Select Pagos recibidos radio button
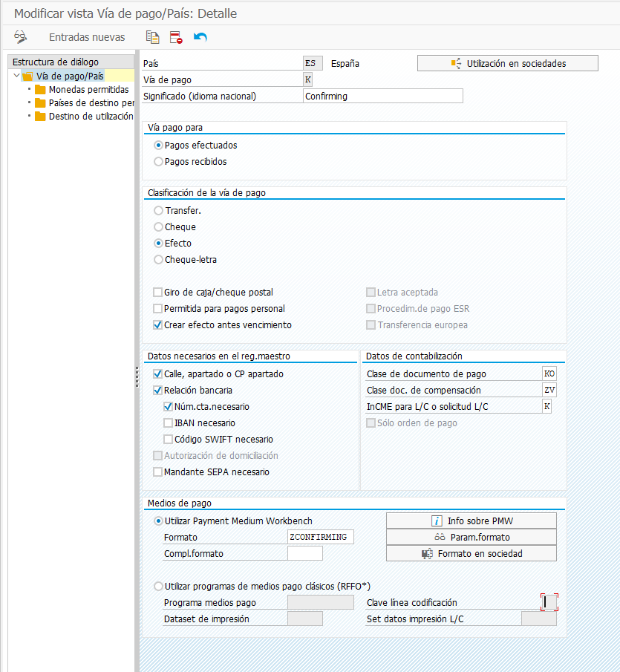 [x=159, y=162]
